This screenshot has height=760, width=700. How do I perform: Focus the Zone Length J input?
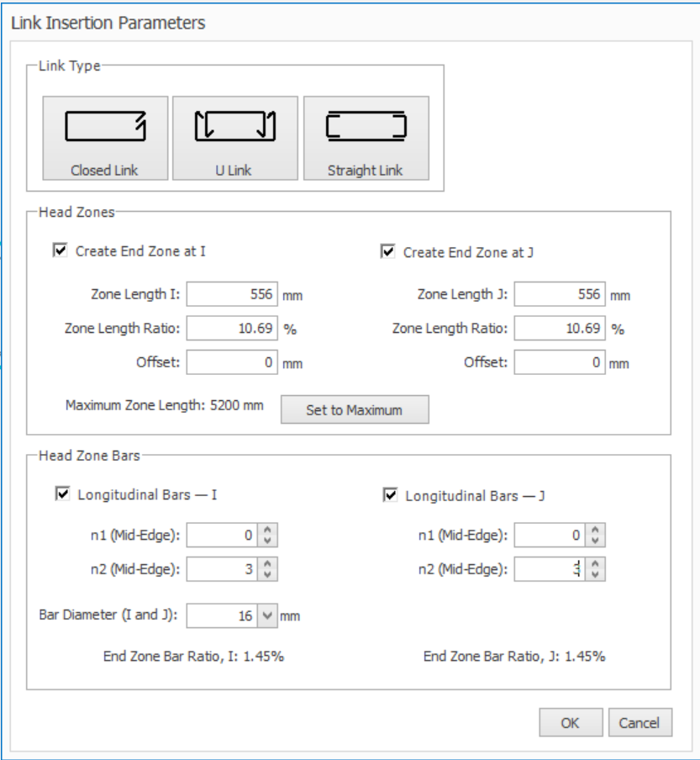pos(559,294)
